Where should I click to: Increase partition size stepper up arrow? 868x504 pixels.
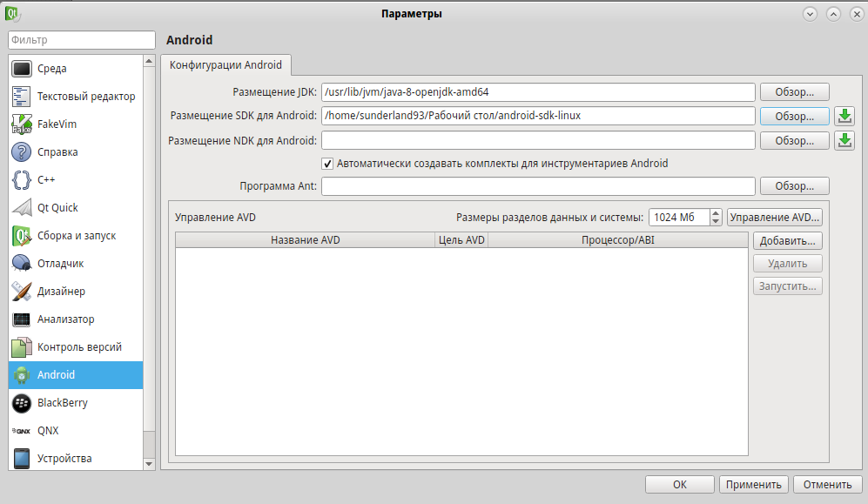coord(716,213)
